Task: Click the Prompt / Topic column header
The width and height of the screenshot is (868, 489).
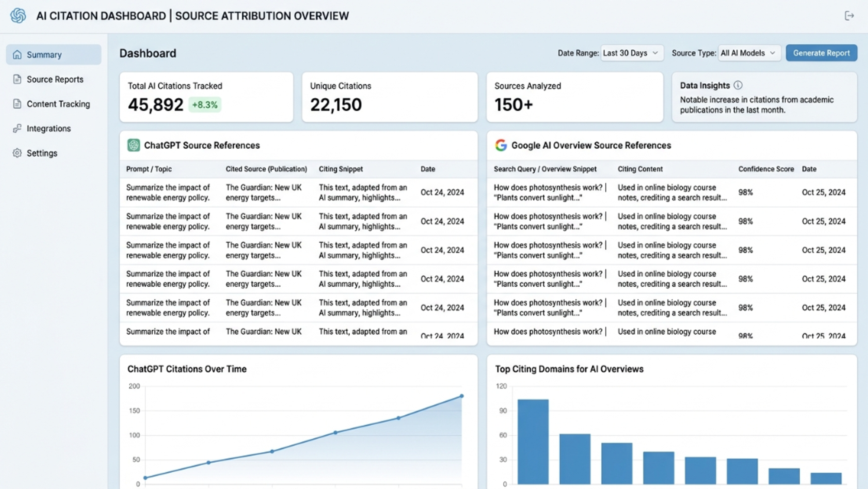Action: (149, 169)
